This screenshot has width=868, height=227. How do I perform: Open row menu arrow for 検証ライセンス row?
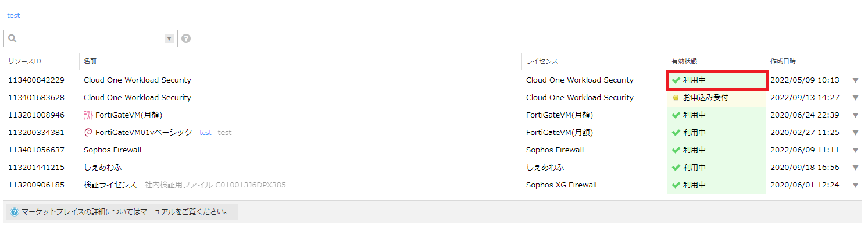pos(855,185)
